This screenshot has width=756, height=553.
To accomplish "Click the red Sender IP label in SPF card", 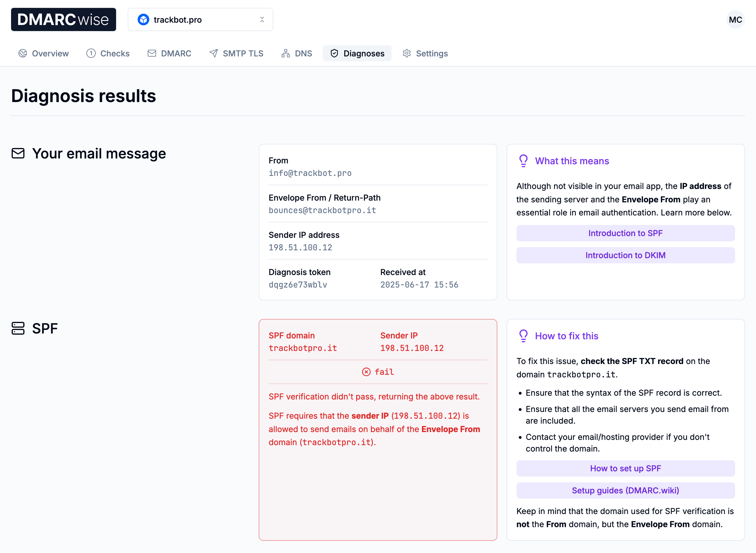I will (399, 336).
